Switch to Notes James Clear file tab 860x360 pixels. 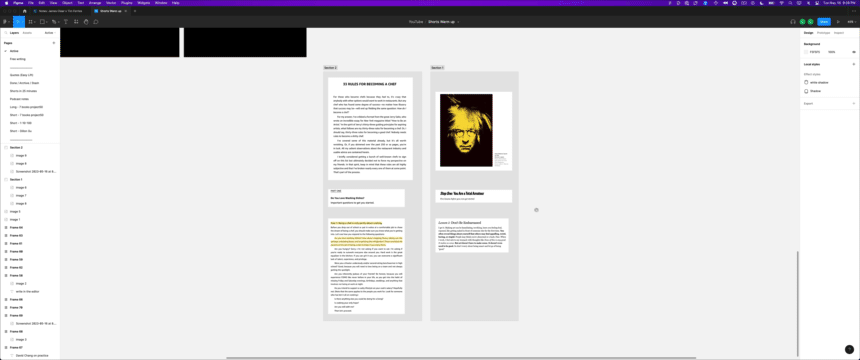coord(59,10)
